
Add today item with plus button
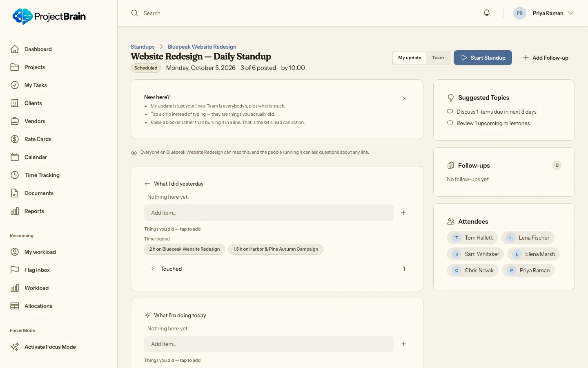pyautogui.click(x=403, y=344)
